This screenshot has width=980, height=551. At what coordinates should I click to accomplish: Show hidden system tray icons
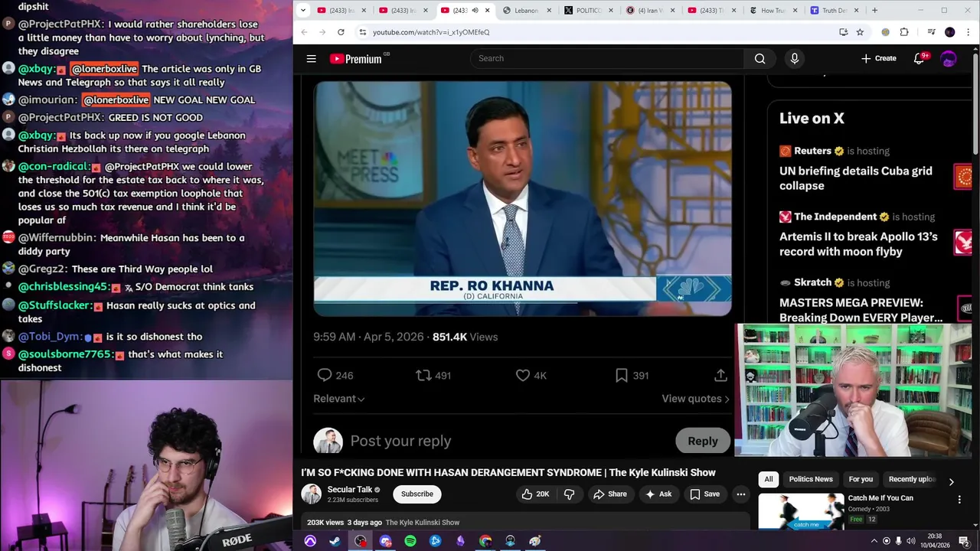tap(874, 541)
